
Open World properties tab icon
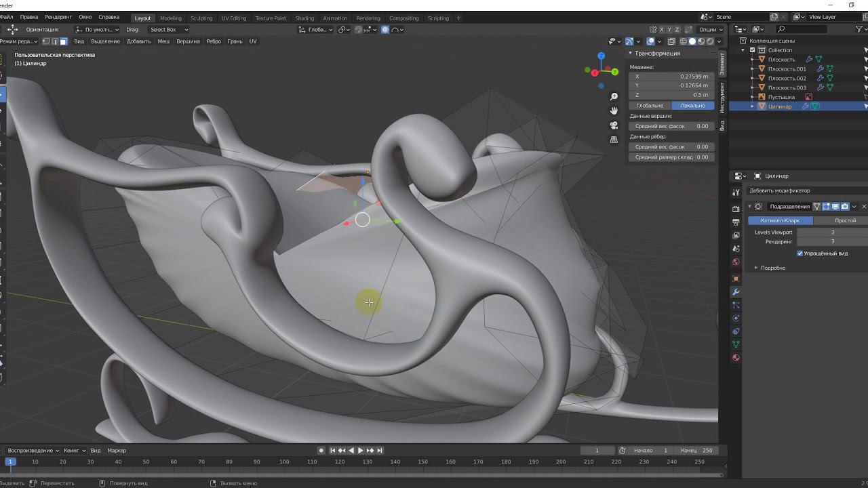tap(736, 262)
